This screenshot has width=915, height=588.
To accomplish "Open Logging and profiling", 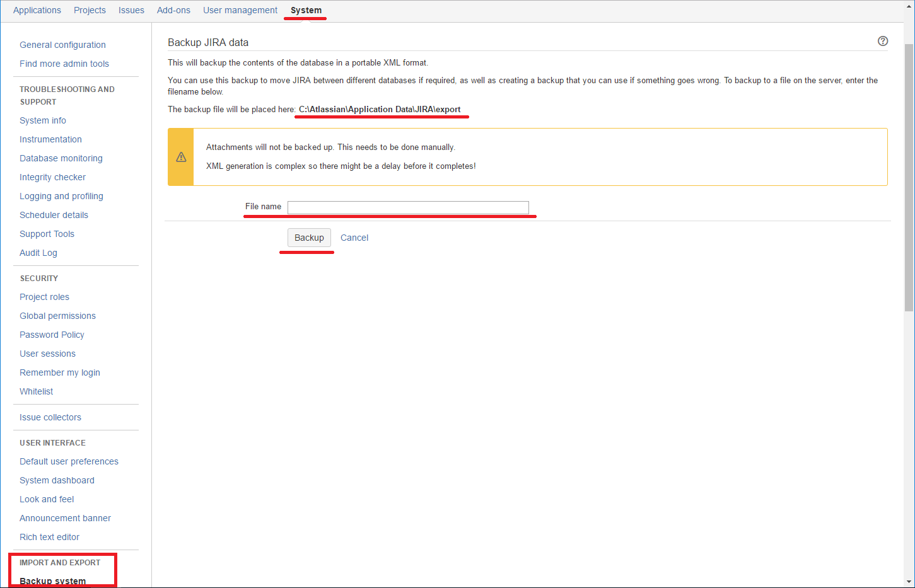I will tap(61, 196).
